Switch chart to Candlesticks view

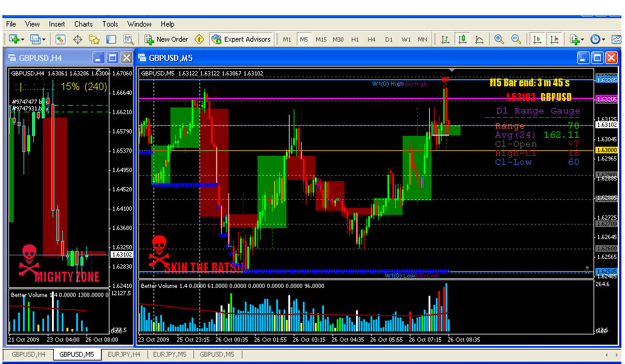click(462, 39)
